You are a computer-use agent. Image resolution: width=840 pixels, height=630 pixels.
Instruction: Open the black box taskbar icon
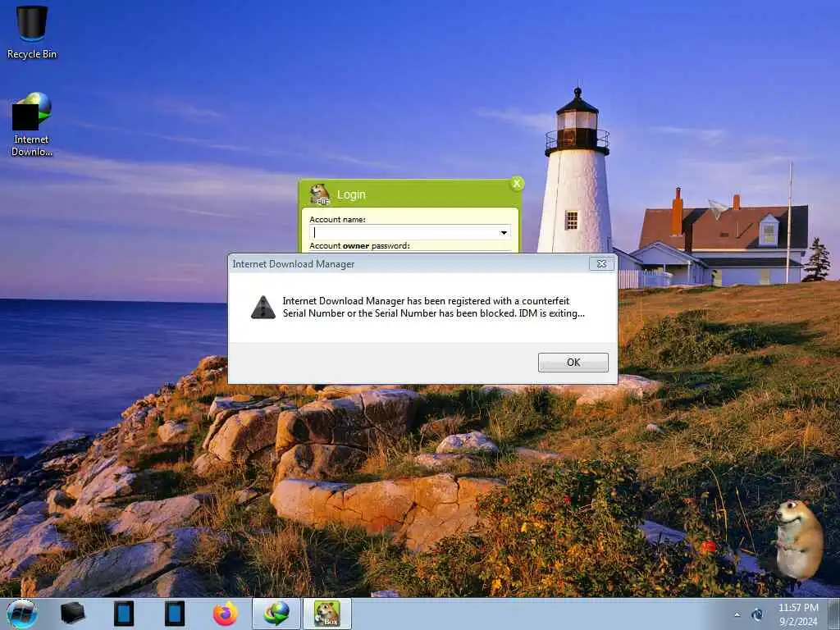pyautogui.click(x=72, y=614)
